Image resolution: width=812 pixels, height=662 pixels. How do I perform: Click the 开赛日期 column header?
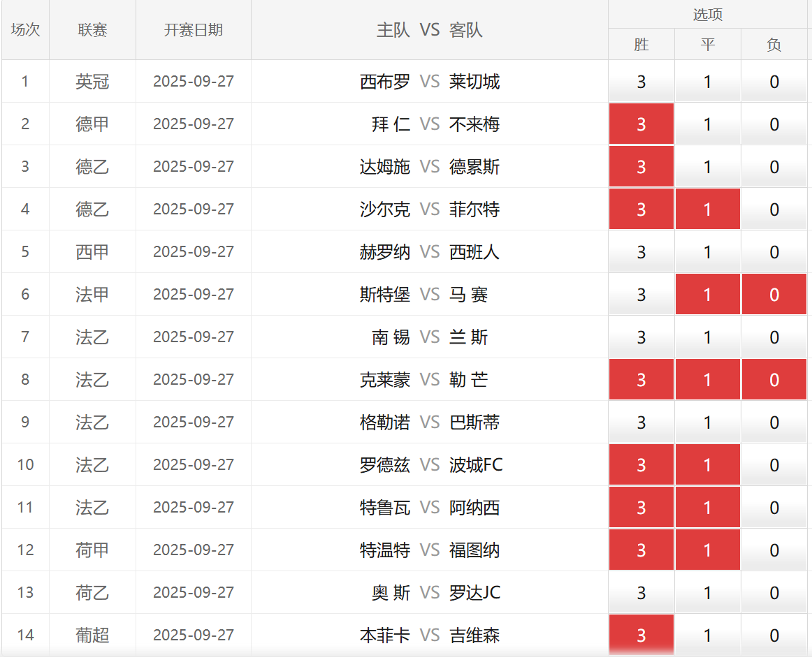pos(193,30)
